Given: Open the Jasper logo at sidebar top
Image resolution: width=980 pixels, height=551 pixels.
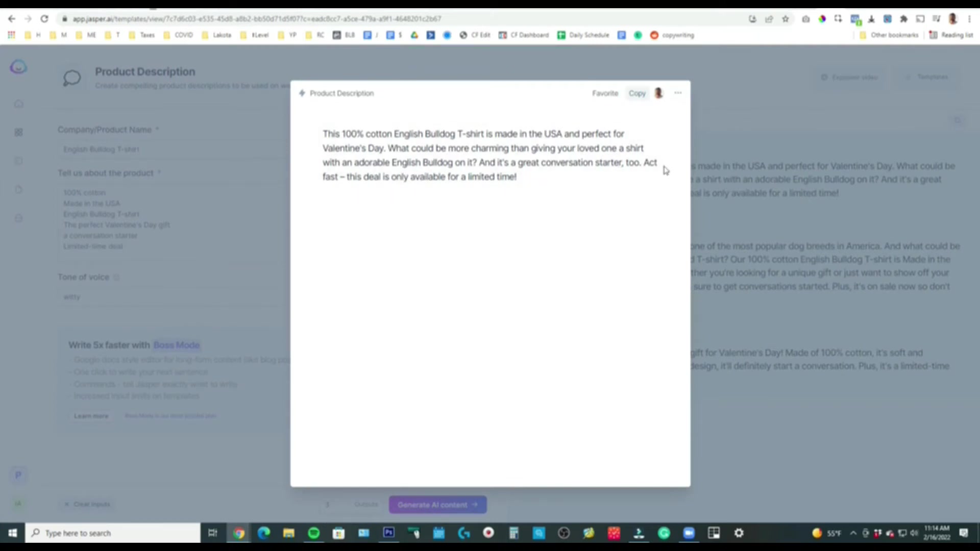Looking at the screenshot, I should click(18, 67).
